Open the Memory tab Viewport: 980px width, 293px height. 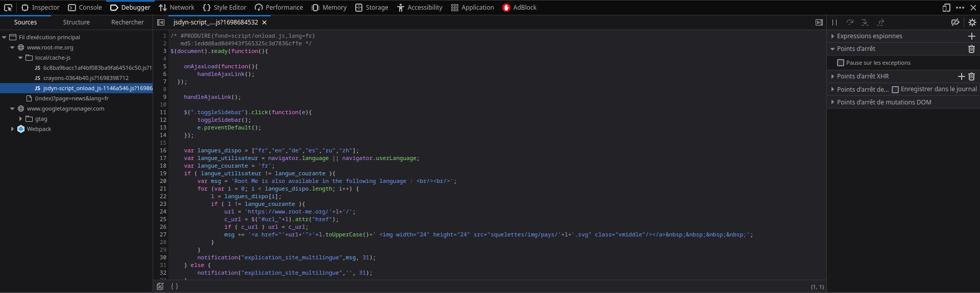coord(329,8)
